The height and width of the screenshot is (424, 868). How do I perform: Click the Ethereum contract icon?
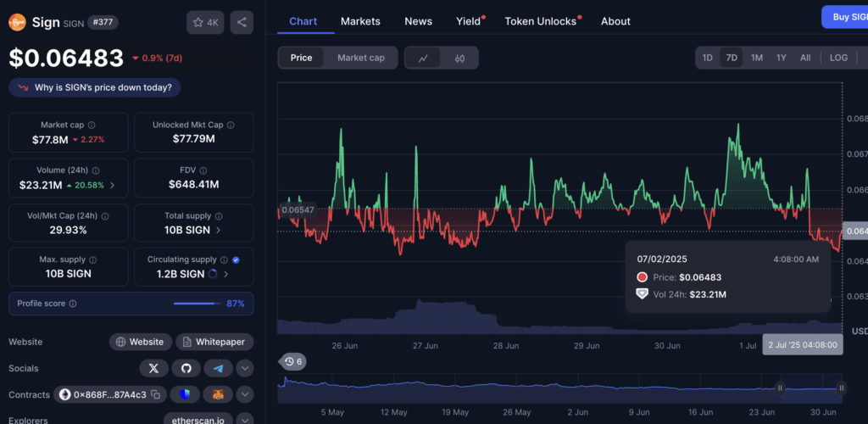[x=65, y=394]
